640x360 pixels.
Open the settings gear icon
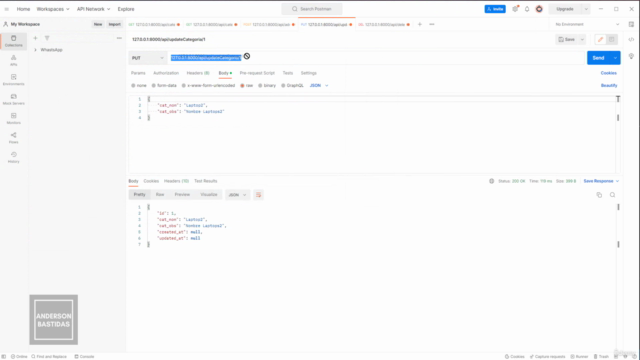click(515, 9)
